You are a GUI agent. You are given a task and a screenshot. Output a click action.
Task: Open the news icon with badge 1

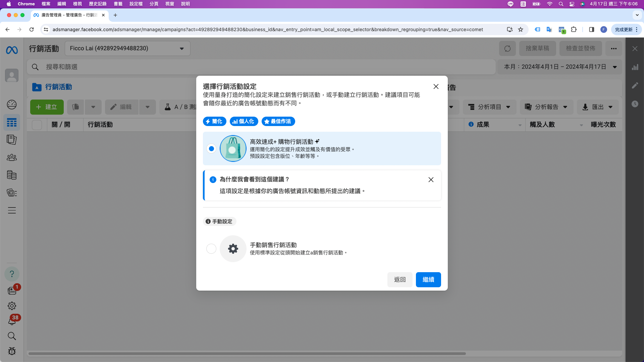click(x=12, y=290)
